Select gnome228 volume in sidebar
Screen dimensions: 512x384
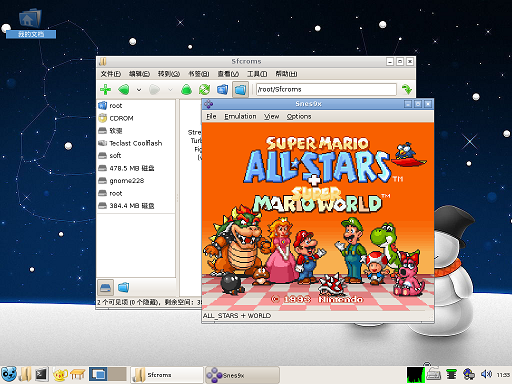(136, 181)
